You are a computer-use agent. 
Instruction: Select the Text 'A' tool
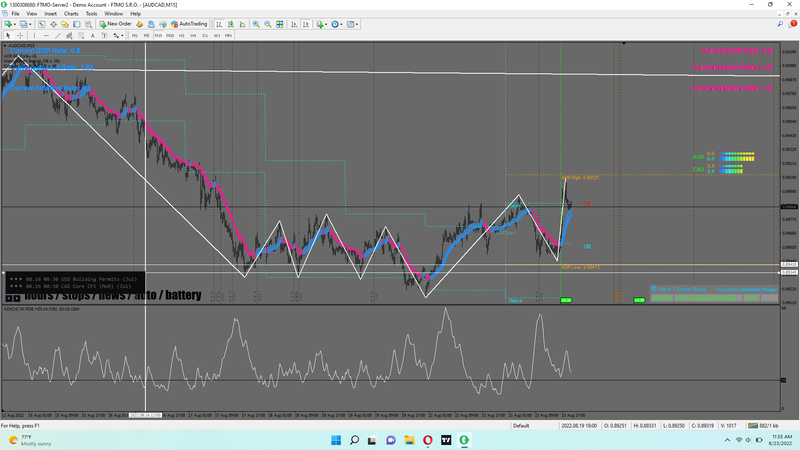point(92,35)
